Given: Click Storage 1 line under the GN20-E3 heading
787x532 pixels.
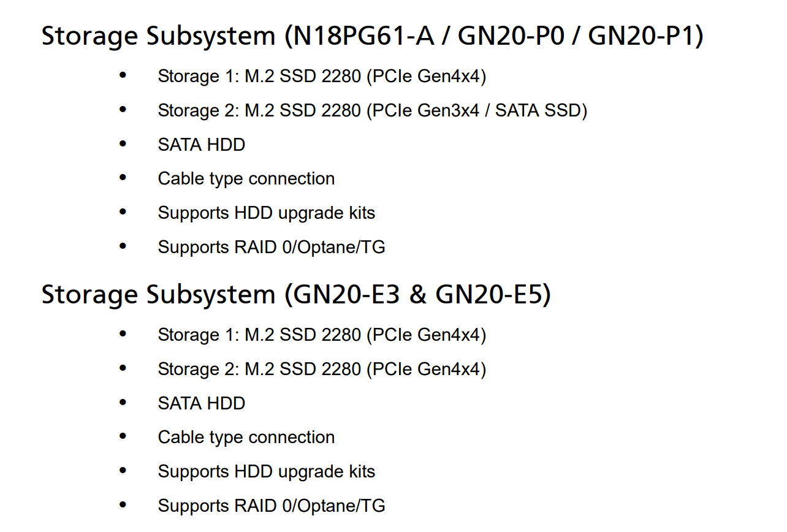Looking at the screenshot, I should coord(322,335).
